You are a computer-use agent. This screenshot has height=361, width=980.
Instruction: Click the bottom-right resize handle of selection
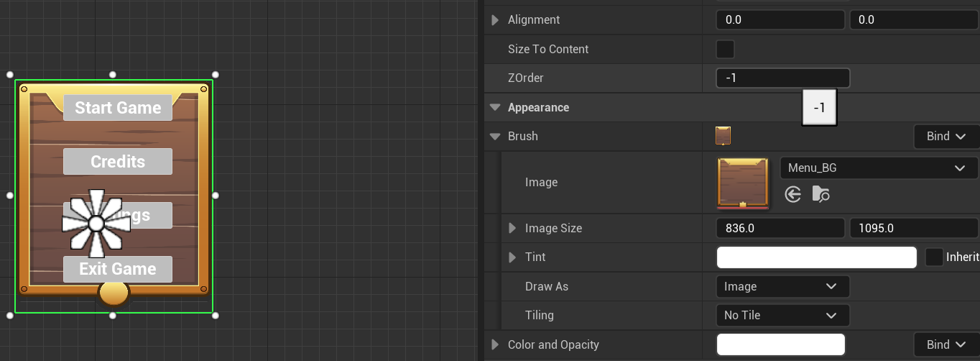tap(216, 315)
